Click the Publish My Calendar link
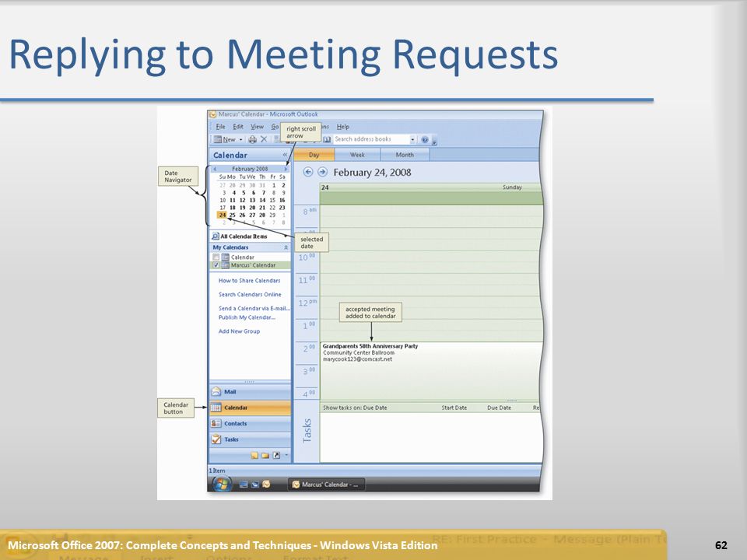This screenshot has width=747, height=560. (x=247, y=317)
